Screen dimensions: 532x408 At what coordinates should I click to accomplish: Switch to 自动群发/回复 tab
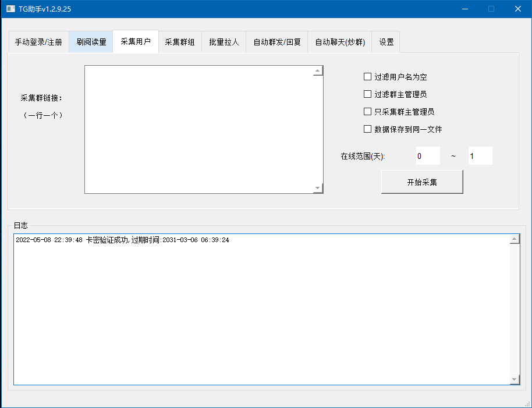pos(277,42)
